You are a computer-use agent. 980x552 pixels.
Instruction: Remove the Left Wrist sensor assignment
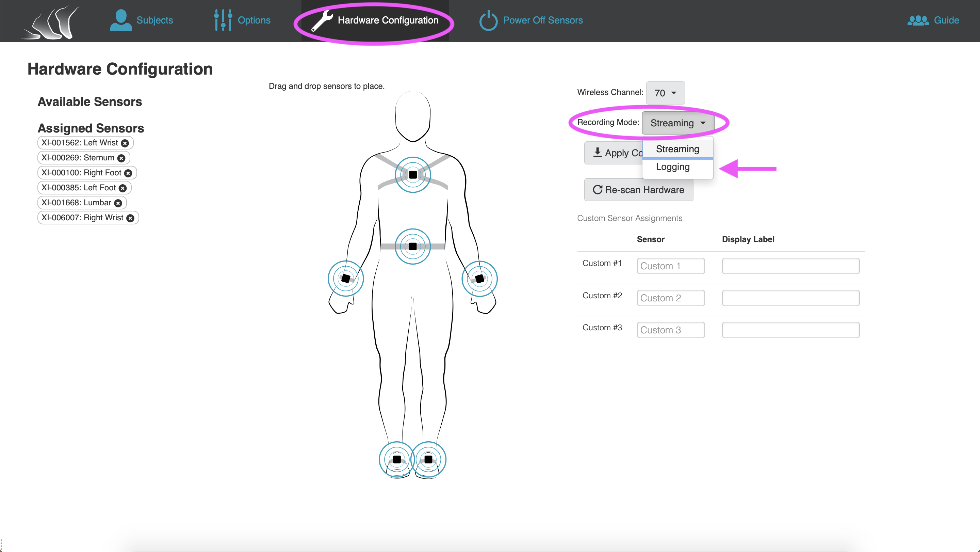[125, 143]
